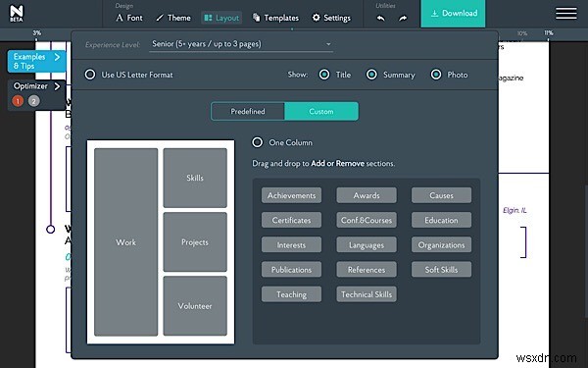
Task: Toggle the Show Summary option
Action: click(371, 75)
